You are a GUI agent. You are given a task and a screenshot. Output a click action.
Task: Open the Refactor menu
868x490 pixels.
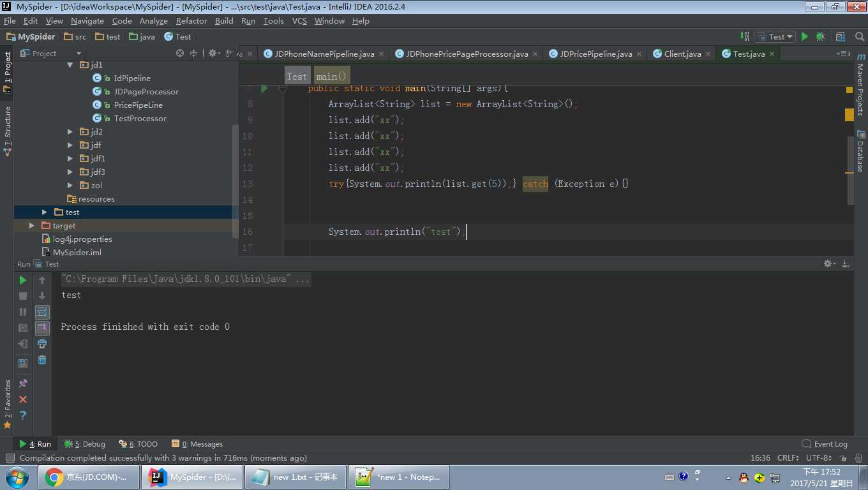click(191, 21)
